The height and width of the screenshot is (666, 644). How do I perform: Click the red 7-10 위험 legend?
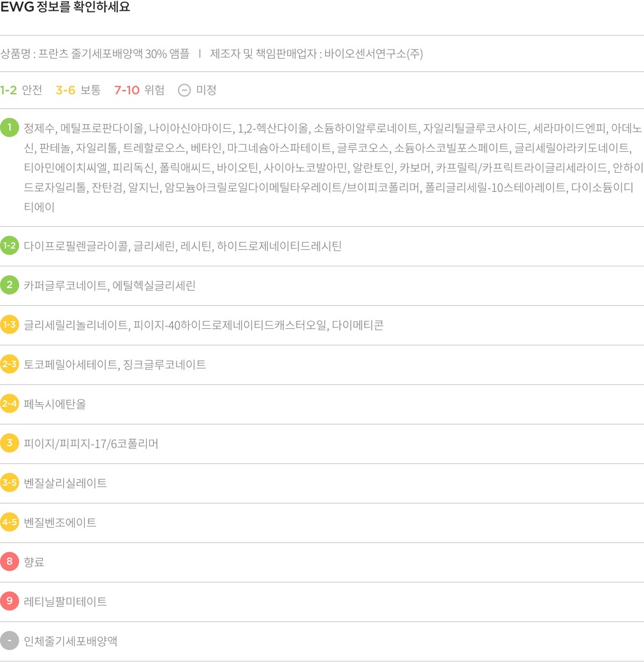tap(139, 90)
